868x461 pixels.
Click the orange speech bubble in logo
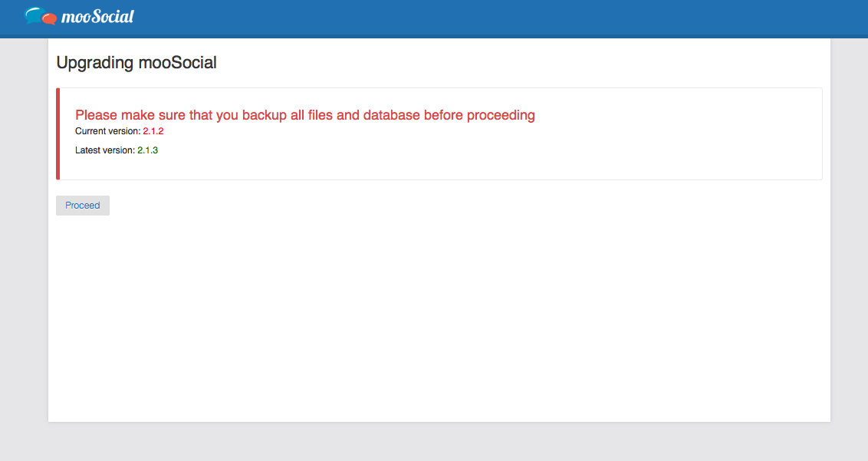(49, 18)
